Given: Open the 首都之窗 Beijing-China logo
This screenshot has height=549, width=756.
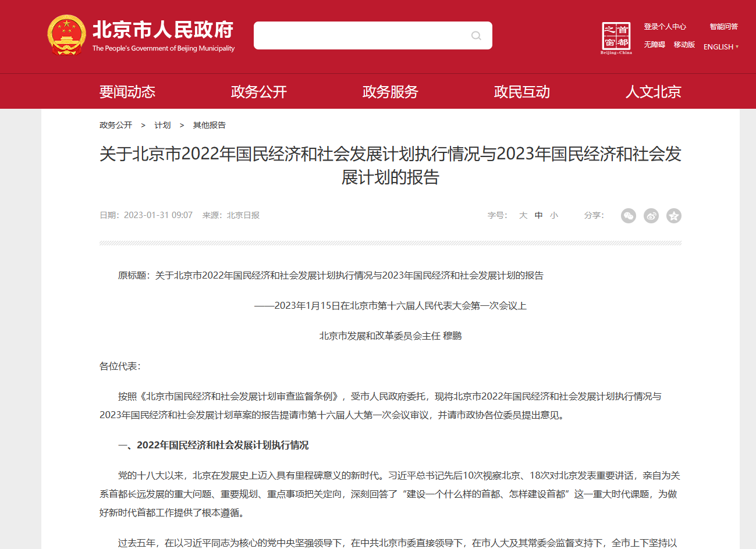Looking at the screenshot, I should (x=616, y=37).
